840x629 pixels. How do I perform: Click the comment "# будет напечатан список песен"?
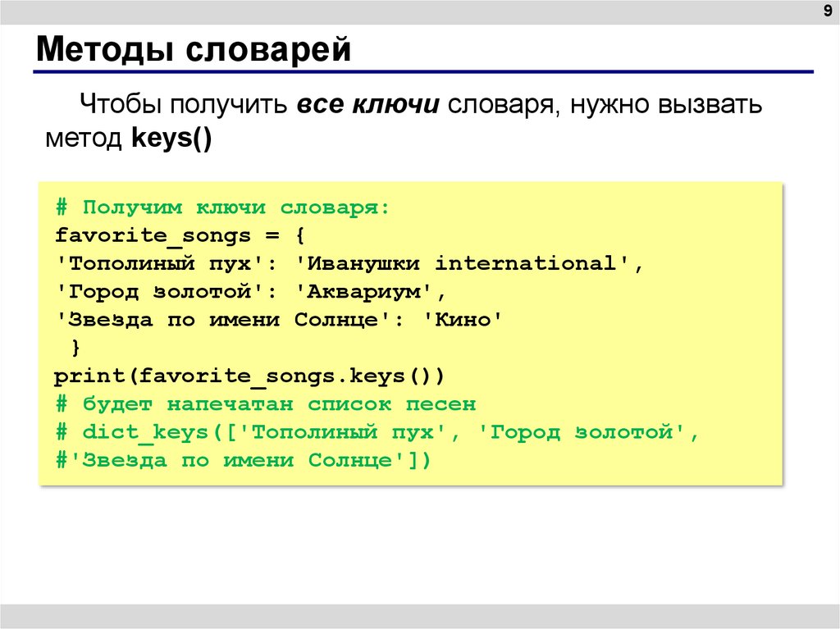click(265, 404)
